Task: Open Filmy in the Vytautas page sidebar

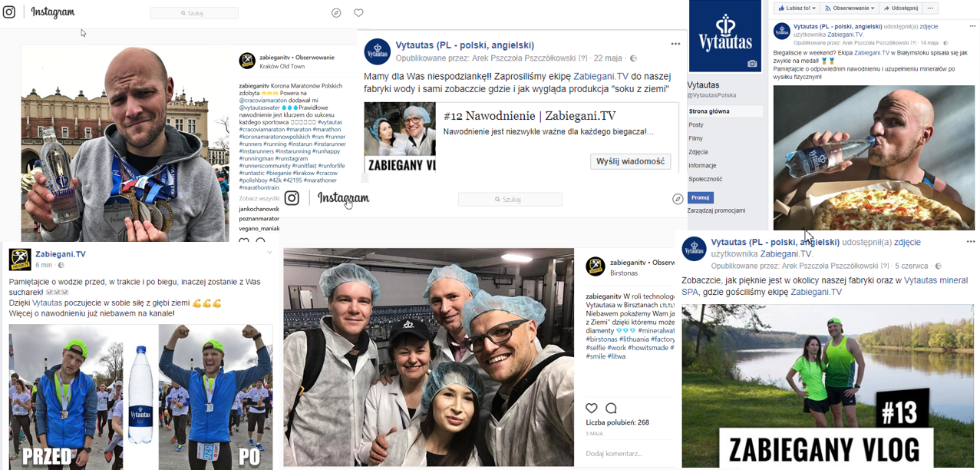Action: click(x=695, y=138)
